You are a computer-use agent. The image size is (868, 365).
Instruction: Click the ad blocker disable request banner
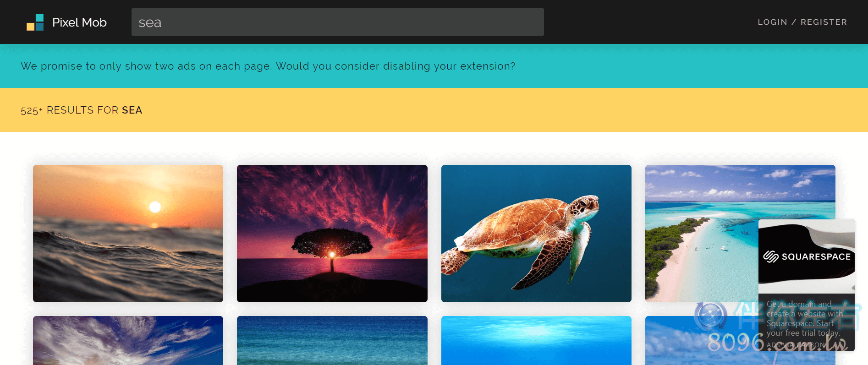[x=434, y=66]
